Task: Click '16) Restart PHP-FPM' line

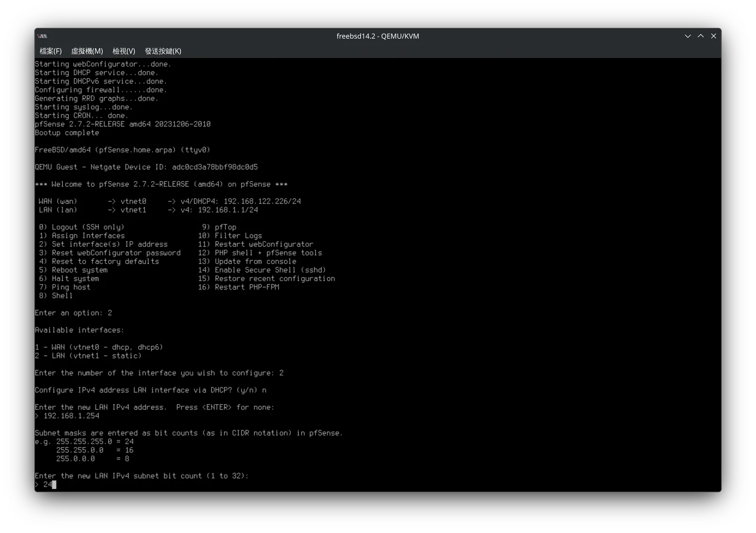Action: tap(239, 287)
